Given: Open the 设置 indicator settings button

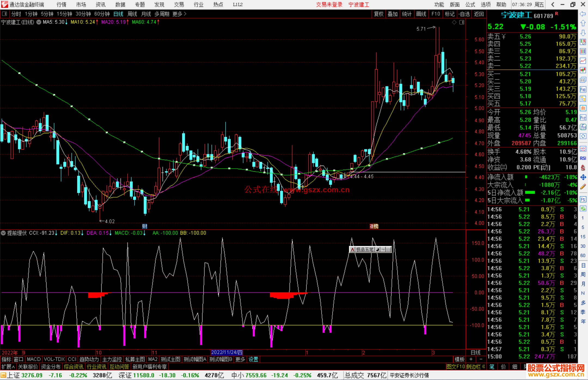Looking at the screenshot, I should [253, 359].
